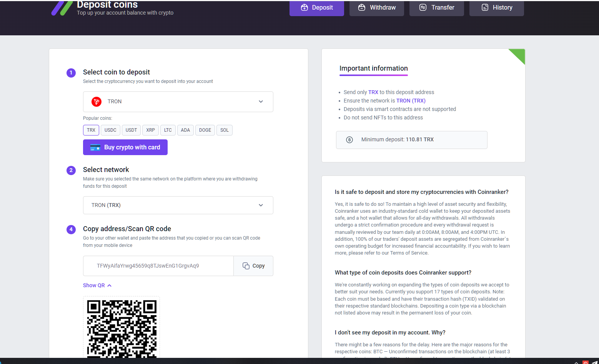Screen dimensions: 599x364
Task: Click the Deposit icon in the top navigation
Action: 304,7
